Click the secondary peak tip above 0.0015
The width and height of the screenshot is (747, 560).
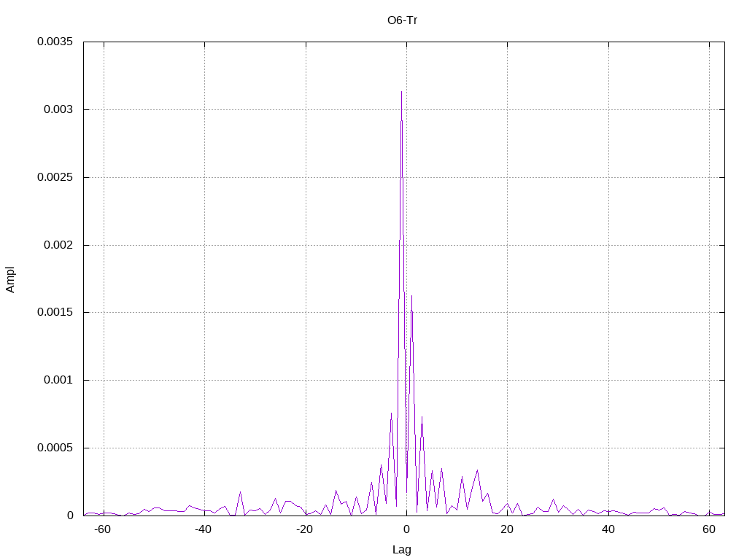(411, 296)
